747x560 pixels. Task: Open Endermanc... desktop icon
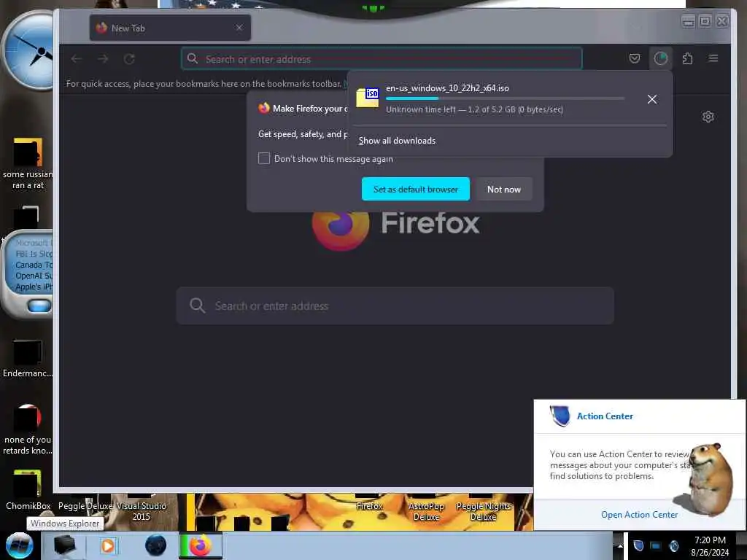(x=28, y=359)
